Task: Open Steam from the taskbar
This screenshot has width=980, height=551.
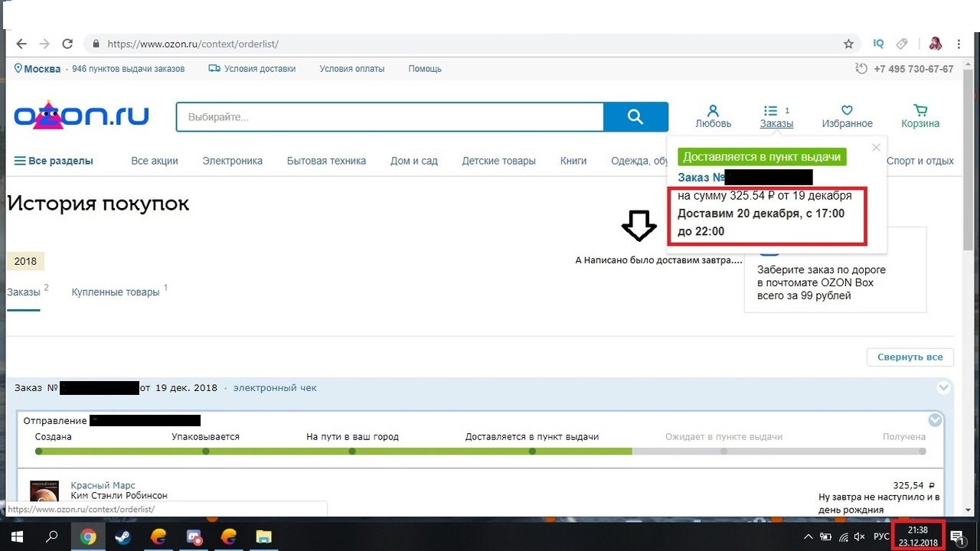Action: tap(123, 536)
